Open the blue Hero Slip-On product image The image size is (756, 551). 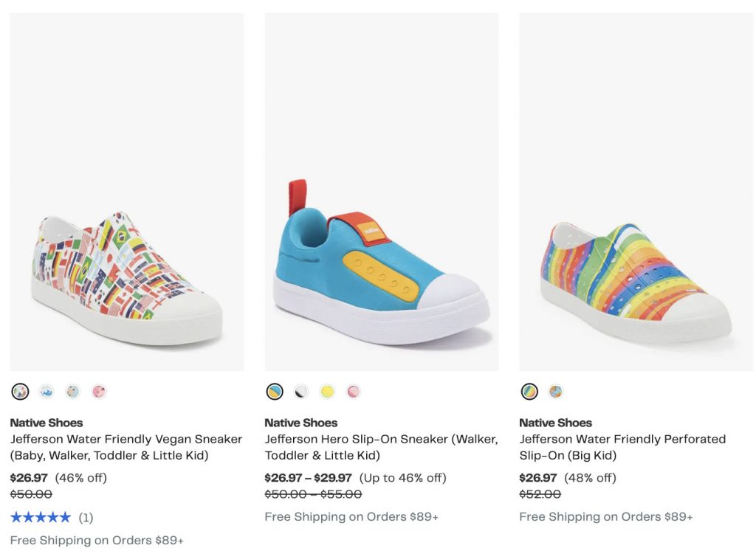pos(381,192)
